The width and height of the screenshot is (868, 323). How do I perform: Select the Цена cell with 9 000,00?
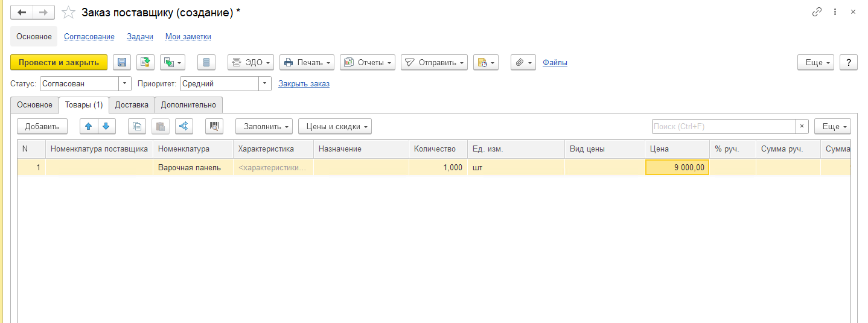677,168
